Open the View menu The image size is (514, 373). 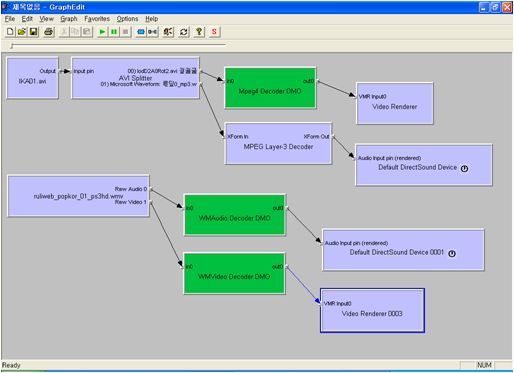(x=47, y=19)
